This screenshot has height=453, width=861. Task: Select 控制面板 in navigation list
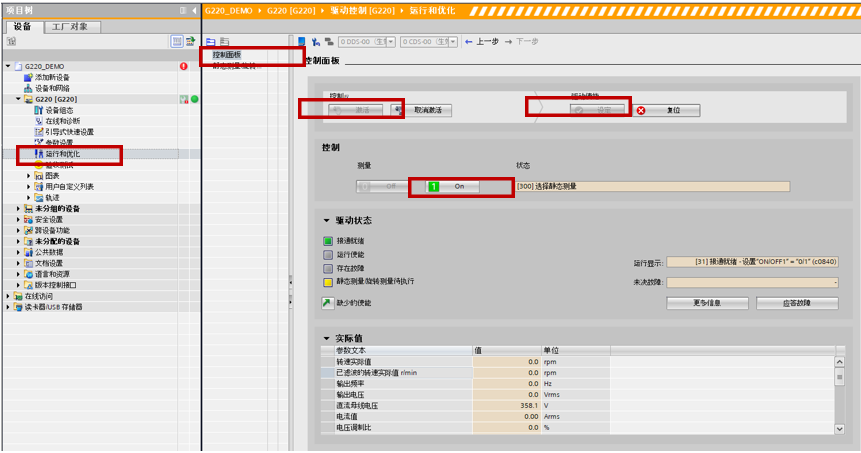[x=227, y=55]
